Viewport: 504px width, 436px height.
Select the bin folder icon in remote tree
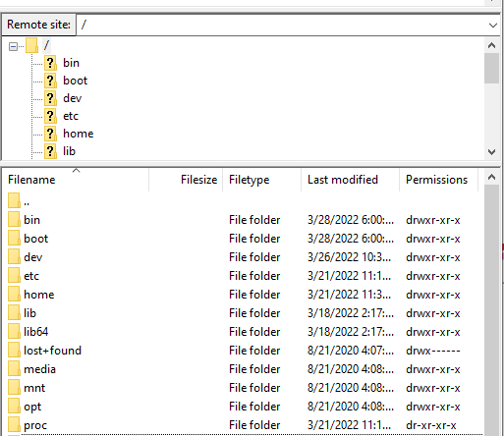pyautogui.click(x=50, y=63)
